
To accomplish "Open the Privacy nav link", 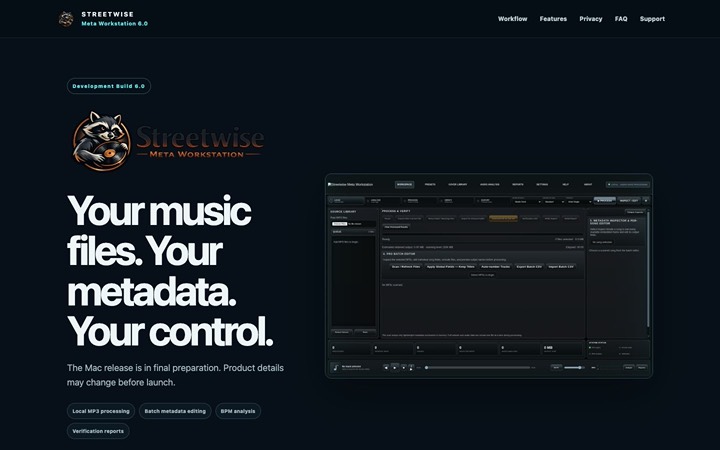I will click(x=591, y=19).
